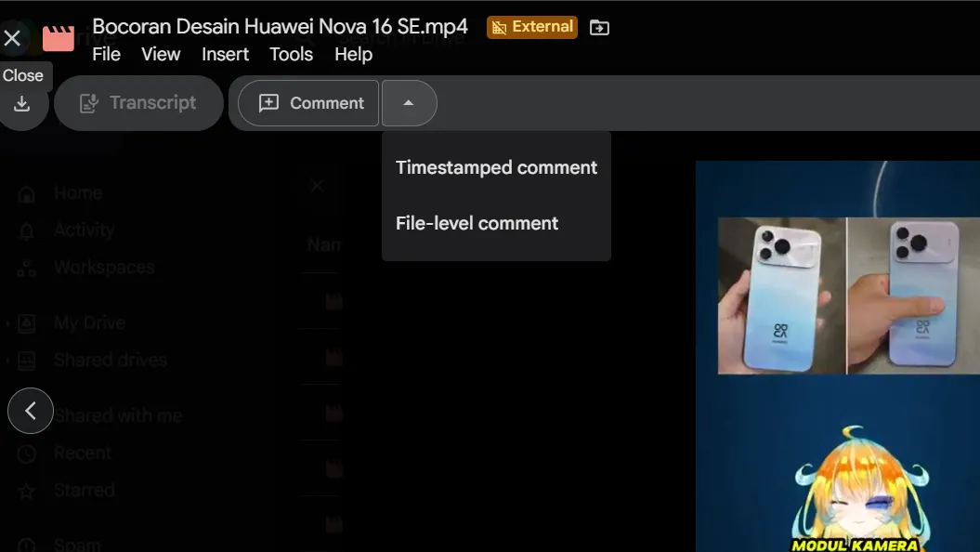Open the File menu
The height and width of the screenshot is (552, 980).
tap(106, 55)
